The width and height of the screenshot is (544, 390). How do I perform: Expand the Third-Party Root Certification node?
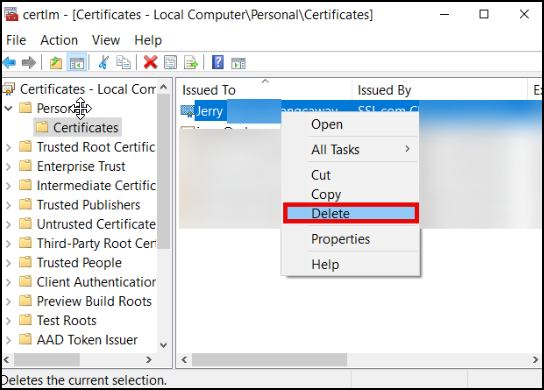pos(9,244)
